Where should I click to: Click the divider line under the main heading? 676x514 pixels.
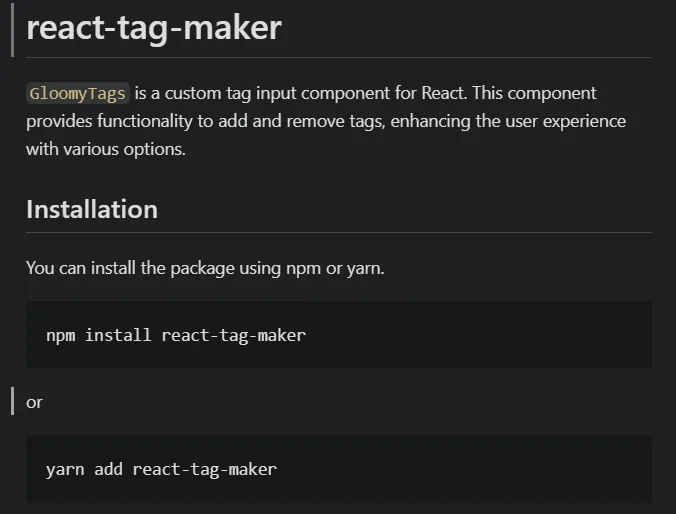tap(338, 58)
